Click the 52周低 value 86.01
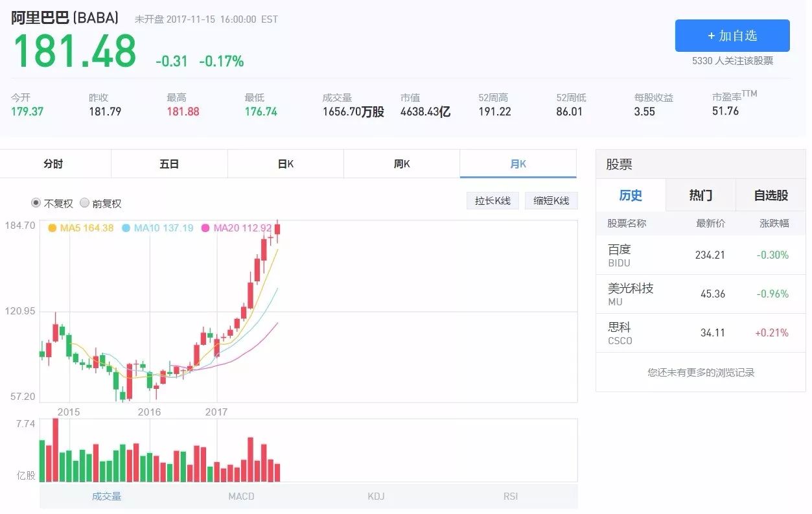This screenshot has height=514, width=812. (570, 111)
